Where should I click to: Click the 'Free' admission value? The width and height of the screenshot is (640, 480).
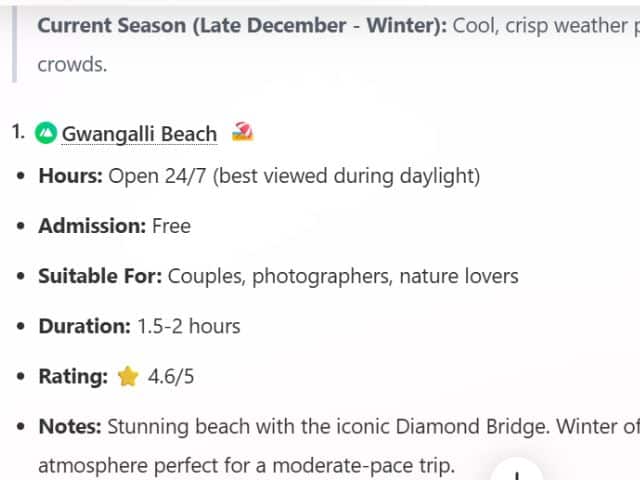click(171, 226)
